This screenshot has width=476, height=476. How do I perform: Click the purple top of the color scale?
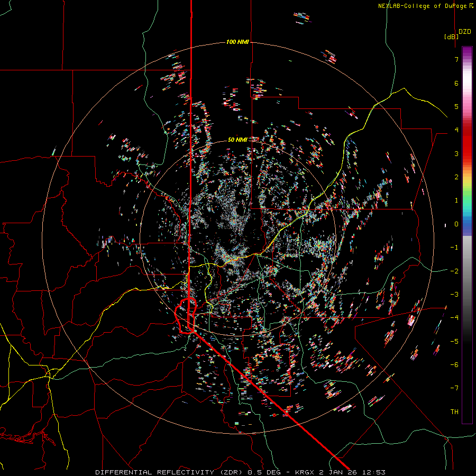467,51
